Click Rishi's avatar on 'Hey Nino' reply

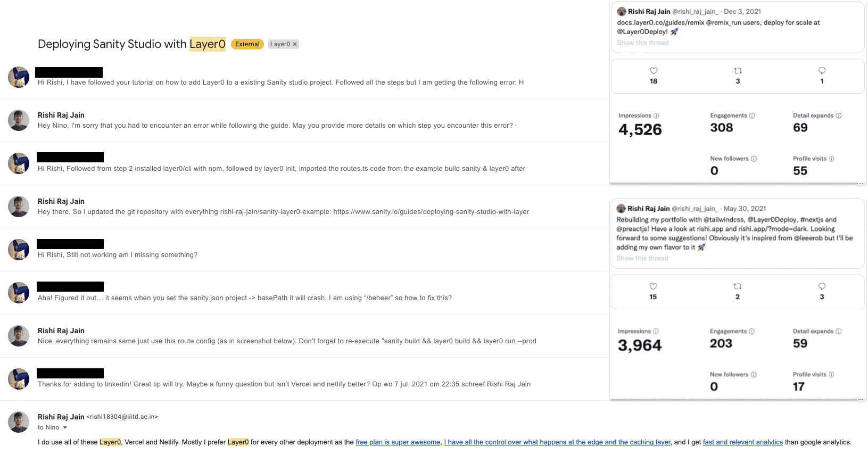pos(19,120)
